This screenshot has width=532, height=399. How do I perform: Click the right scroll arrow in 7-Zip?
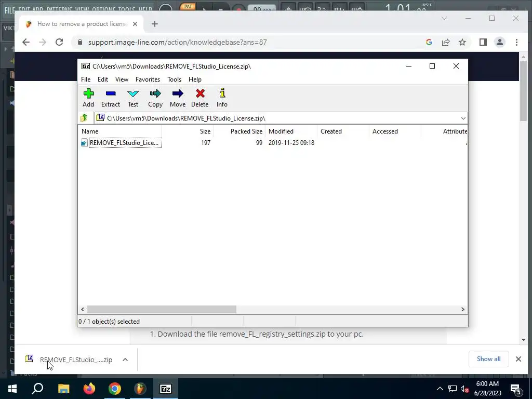[x=463, y=310]
